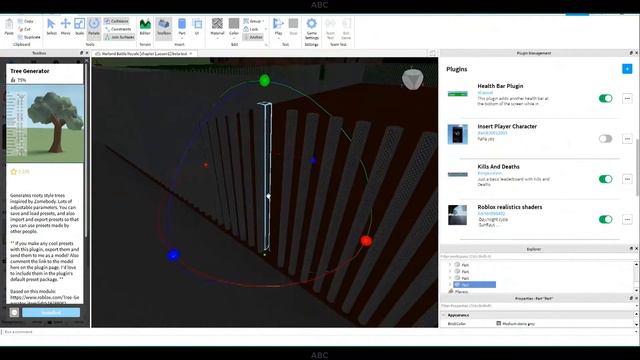
Task: Disable the Roblox realistic shaders toggle
Action: pos(605,220)
